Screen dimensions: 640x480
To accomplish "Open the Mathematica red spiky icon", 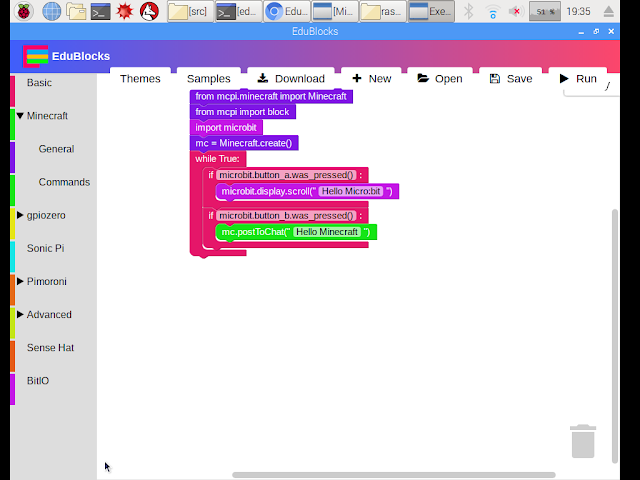I will click(x=124, y=11).
